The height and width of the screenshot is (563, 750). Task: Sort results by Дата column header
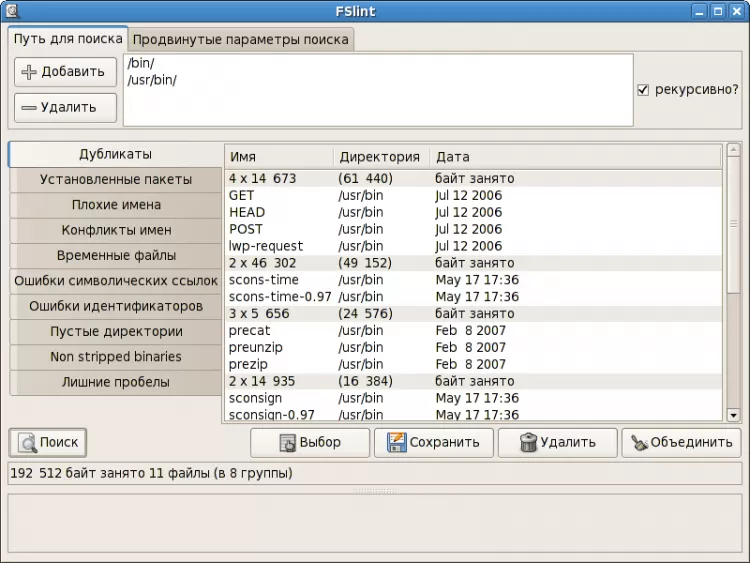pos(574,157)
